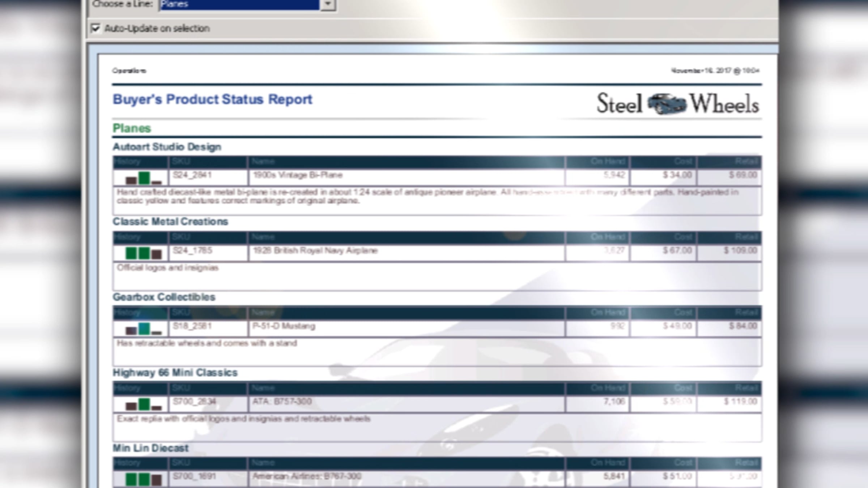Click the On Hand value 992
The height and width of the screenshot is (488, 868).
(x=617, y=326)
